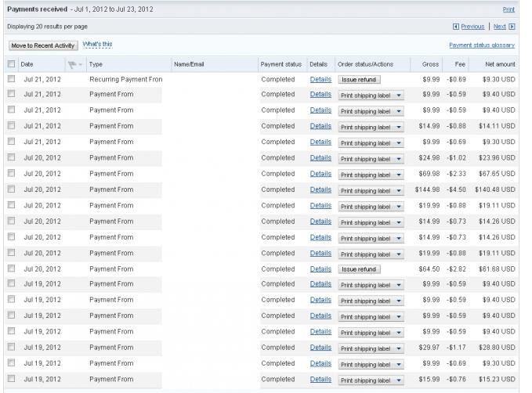This screenshot has height=393, width=532.
Task: Click the '$15.23 USD' net amount
Action: pos(497,379)
